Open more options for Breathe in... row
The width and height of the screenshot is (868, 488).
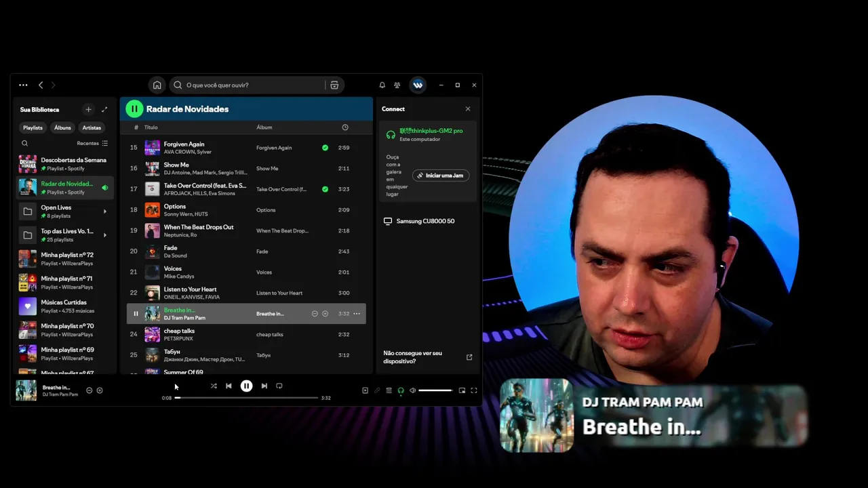coord(357,314)
